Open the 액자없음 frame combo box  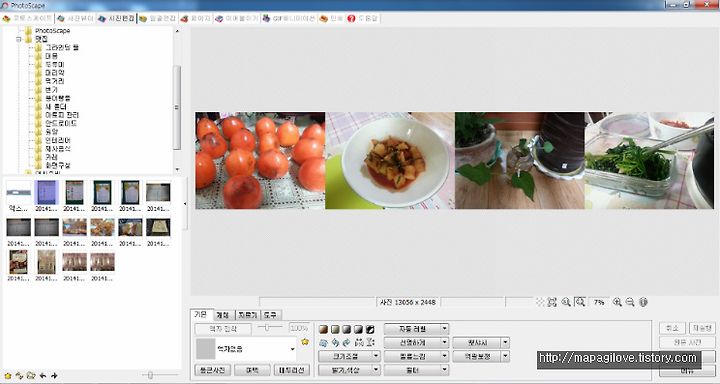point(246,349)
